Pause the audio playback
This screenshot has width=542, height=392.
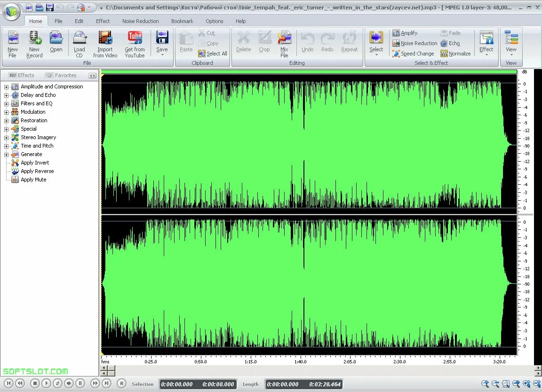[80, 384]
